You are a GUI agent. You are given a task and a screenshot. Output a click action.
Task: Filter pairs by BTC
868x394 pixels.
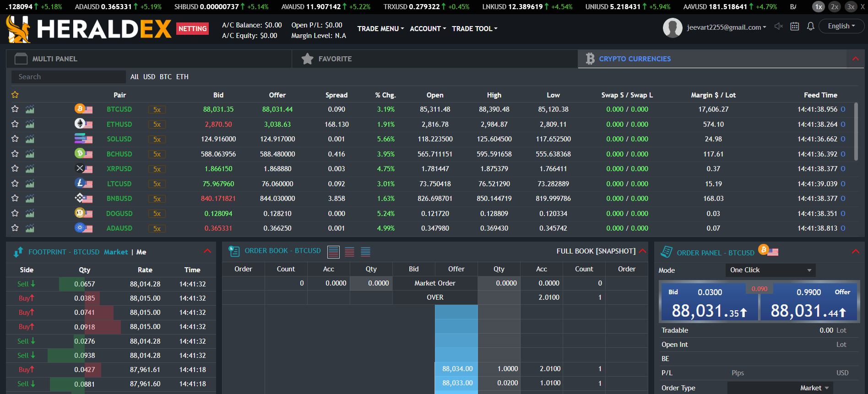pyautogui.click(x=166, y=77)
